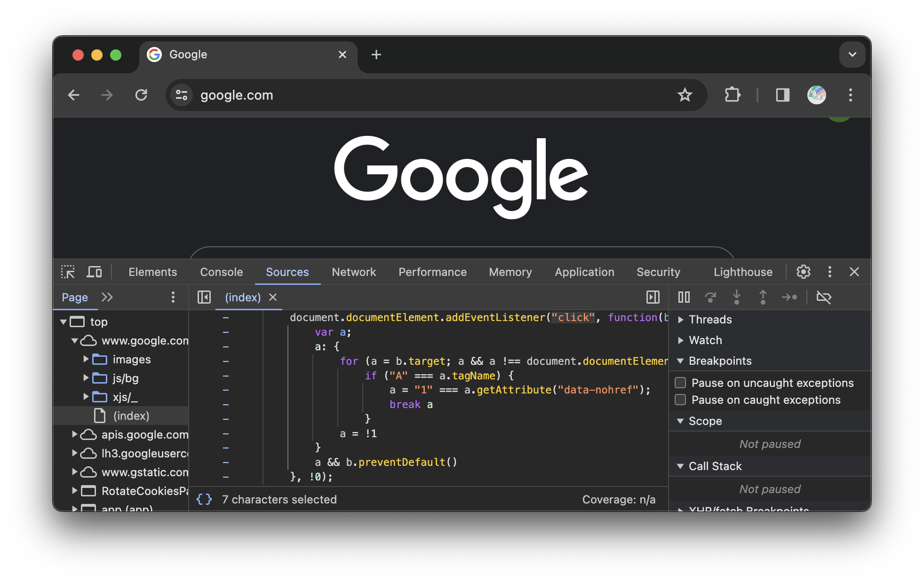
Task: Select the (index) file in tree
Action: (x=121, y=416)
